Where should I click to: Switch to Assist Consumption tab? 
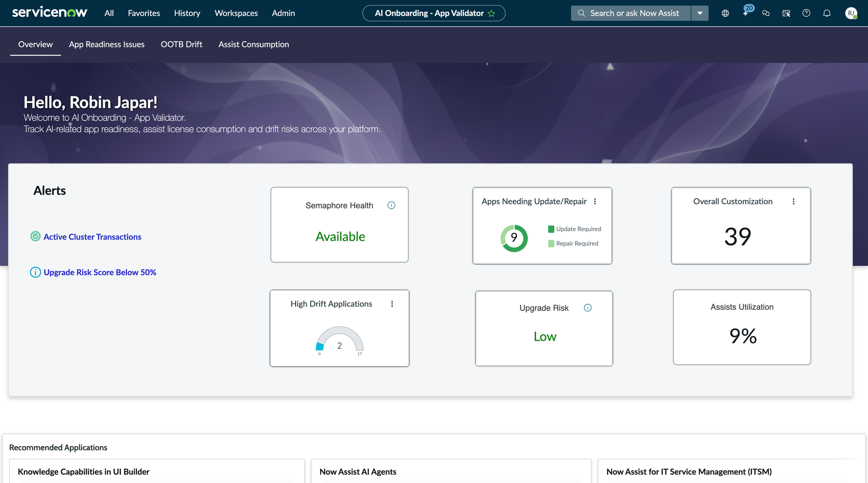(253, 44)
